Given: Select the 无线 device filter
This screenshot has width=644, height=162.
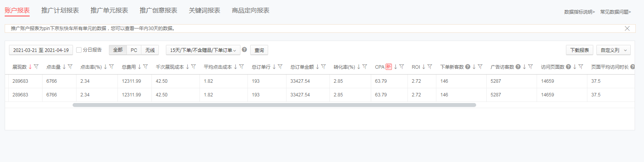Looking at the screenshot, I should 150,50.
